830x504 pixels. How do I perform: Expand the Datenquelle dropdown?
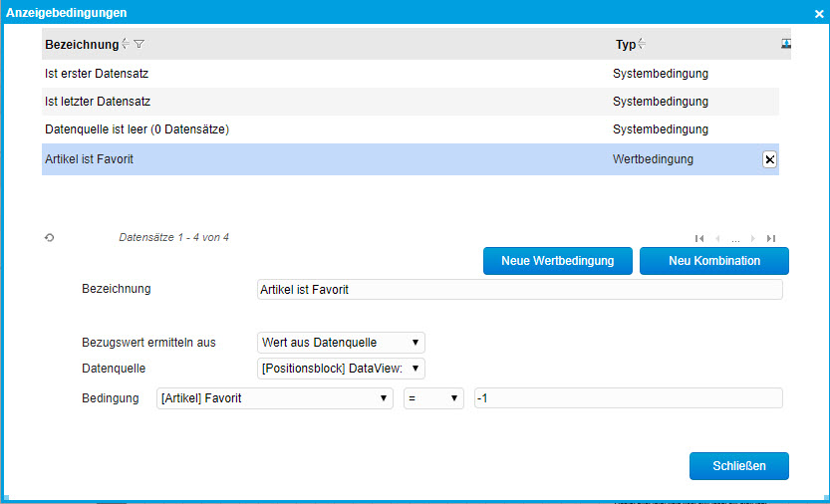click(x=341, y=369)
